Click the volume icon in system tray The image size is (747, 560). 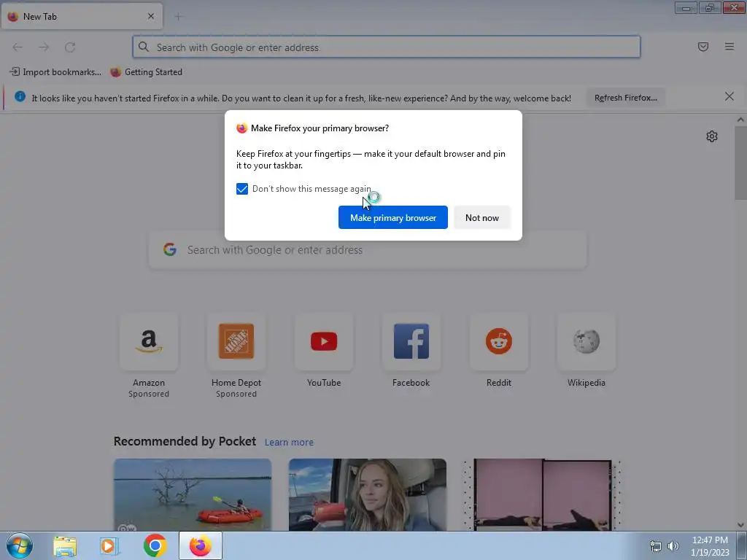coord(673,546)
